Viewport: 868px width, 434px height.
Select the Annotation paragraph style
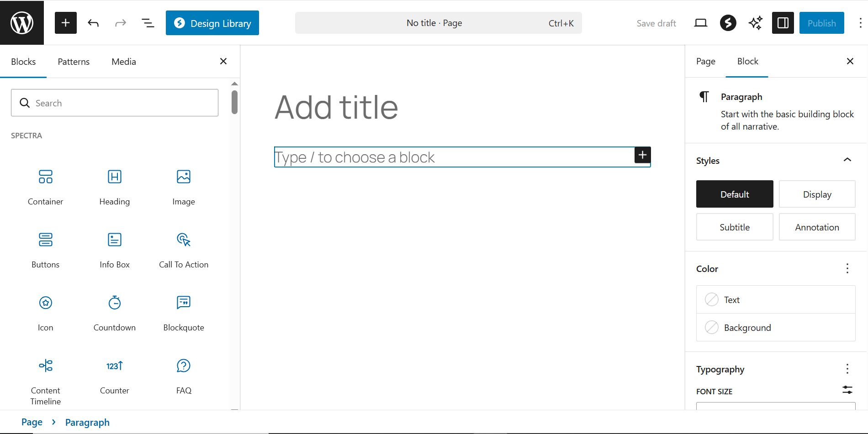pyautogui.click(x=817, y=227)
